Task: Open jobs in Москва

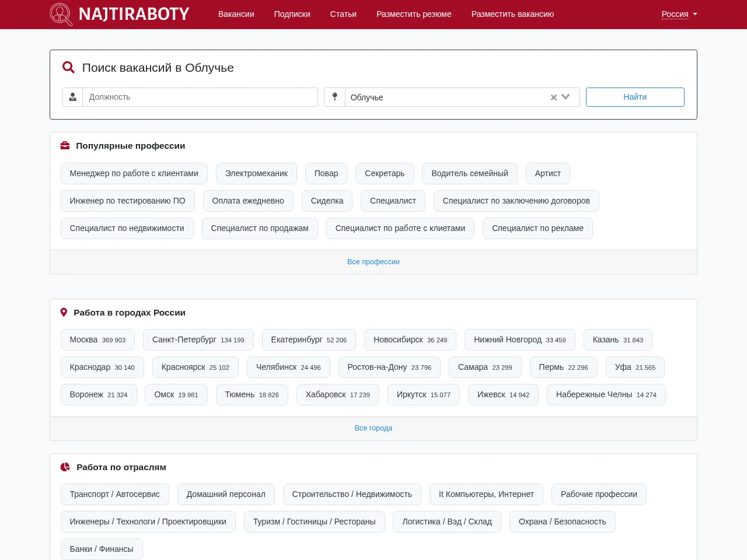Action: (97, 339)
